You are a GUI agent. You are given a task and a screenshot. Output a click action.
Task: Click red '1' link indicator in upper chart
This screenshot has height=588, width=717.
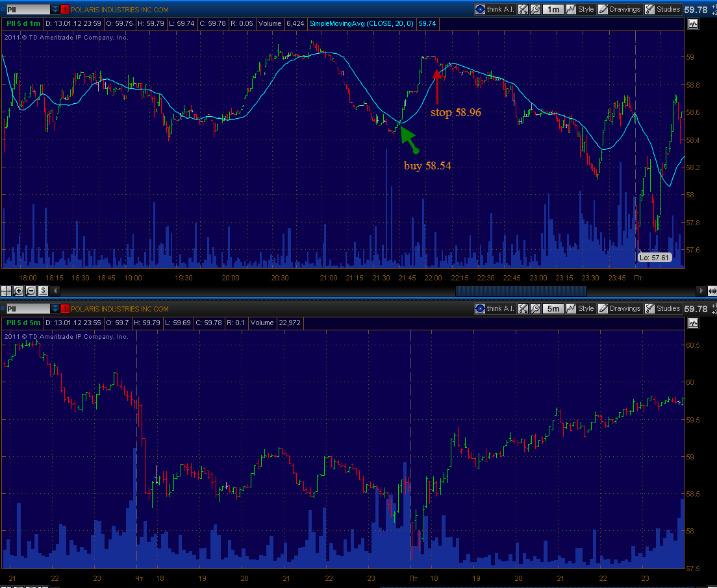tap(66, 9)
